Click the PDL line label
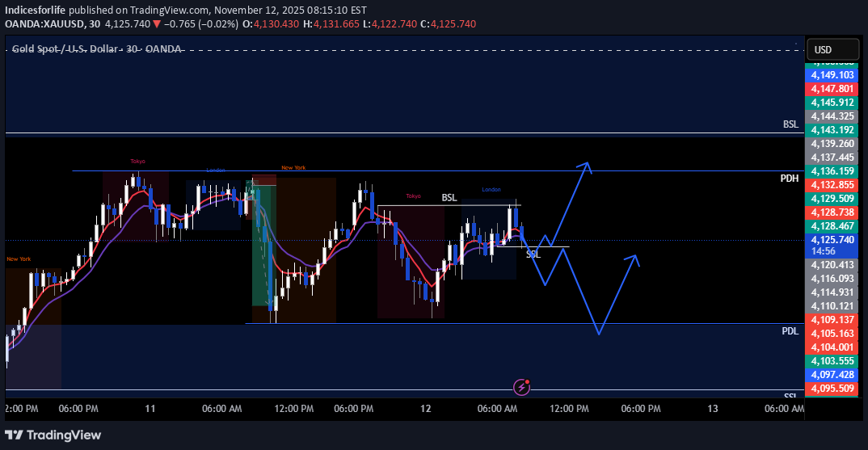 pyautogui.click(x=790, y=331)
